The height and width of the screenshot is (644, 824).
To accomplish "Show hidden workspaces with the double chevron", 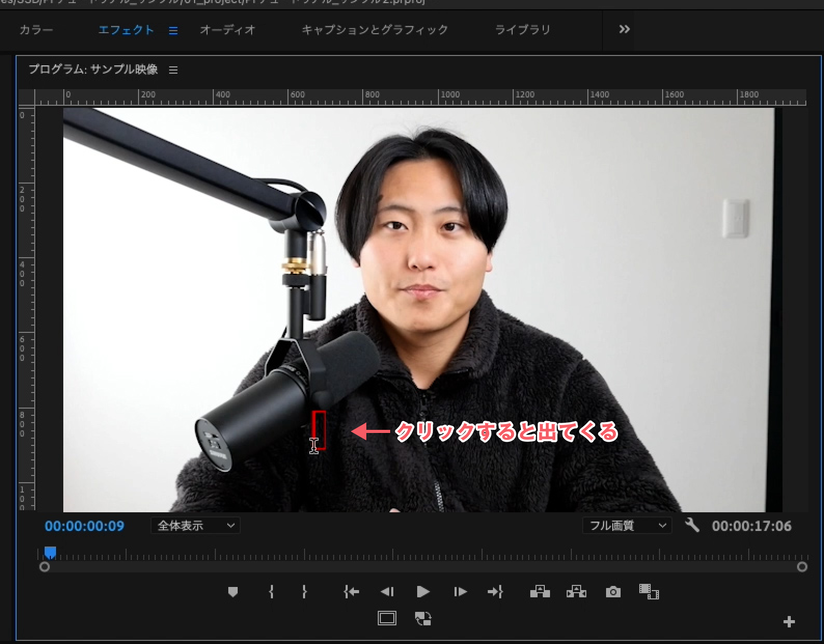I will click(624, 30).
